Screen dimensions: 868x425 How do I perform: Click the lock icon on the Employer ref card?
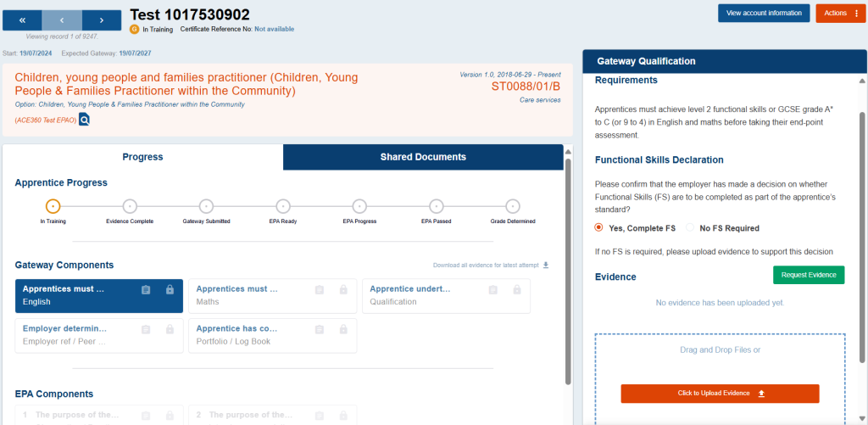click(x=170, y=329)
